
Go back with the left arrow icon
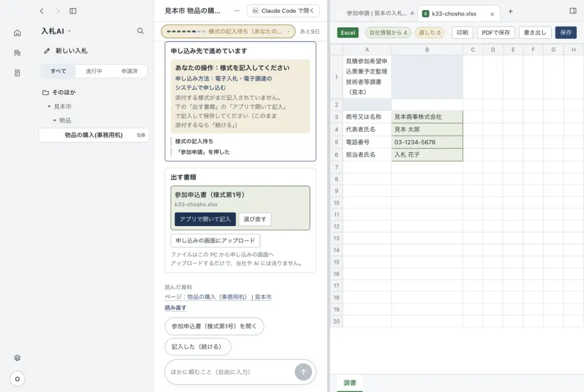pos(42,11)
